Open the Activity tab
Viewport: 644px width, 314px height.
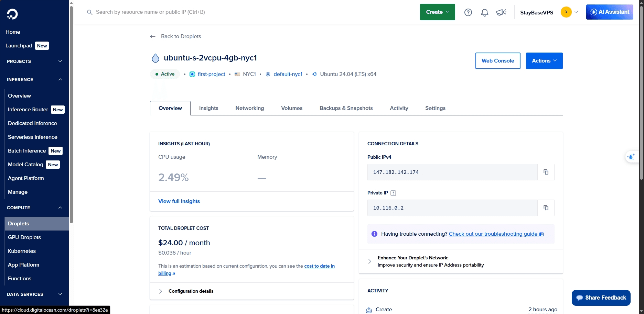click(399, 108)
